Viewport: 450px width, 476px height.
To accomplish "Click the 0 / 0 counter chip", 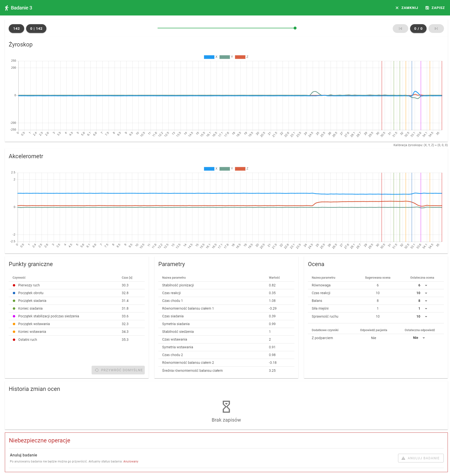I will pos(418,29).
